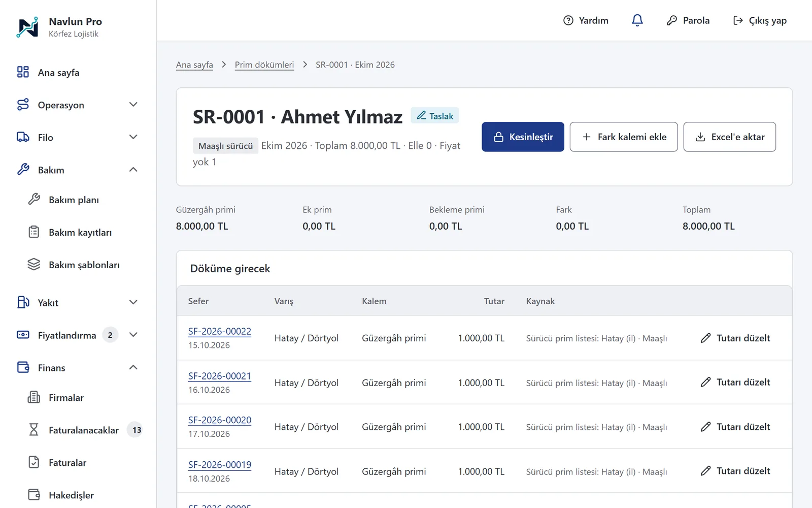Click the Navlun Pro logo icon
This screenshot has width=812, height=508.
click(27, 27)
